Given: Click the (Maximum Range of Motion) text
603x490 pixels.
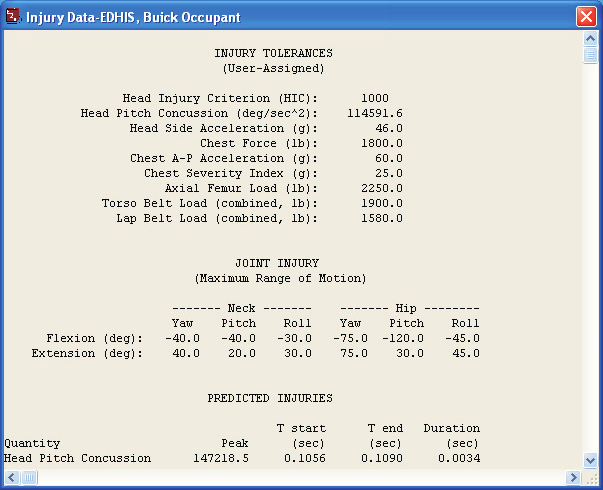Looking at the screenshot, I should pyautogui.click(x=280, y=278).
